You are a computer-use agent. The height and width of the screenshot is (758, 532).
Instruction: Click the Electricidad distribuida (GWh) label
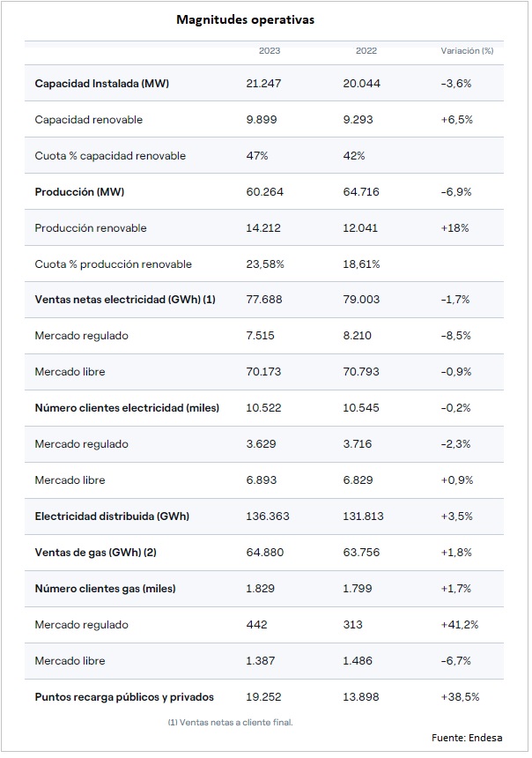112,516
